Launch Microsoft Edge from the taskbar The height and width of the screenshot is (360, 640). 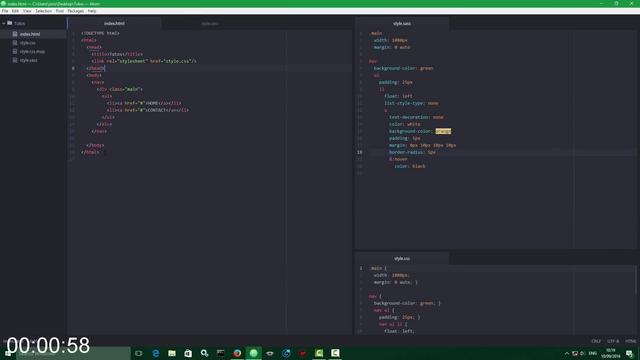156,353
